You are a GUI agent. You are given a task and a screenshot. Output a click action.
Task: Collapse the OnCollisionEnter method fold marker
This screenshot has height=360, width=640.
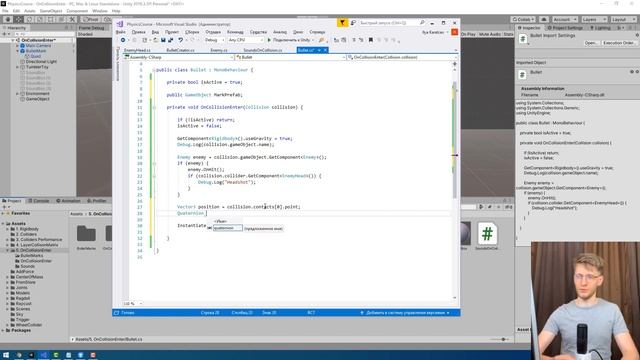coord(154,107)
